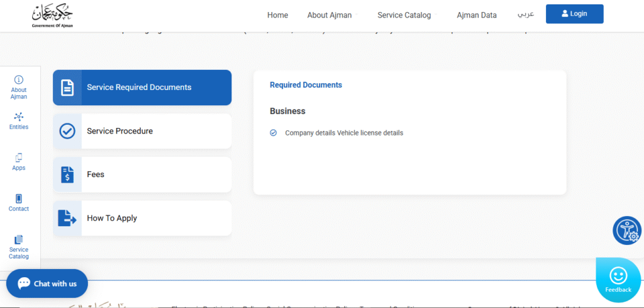Viewport: 644px width, 308px height.
Task: Switch language to Arabic
Action: [x=525, y=14]
